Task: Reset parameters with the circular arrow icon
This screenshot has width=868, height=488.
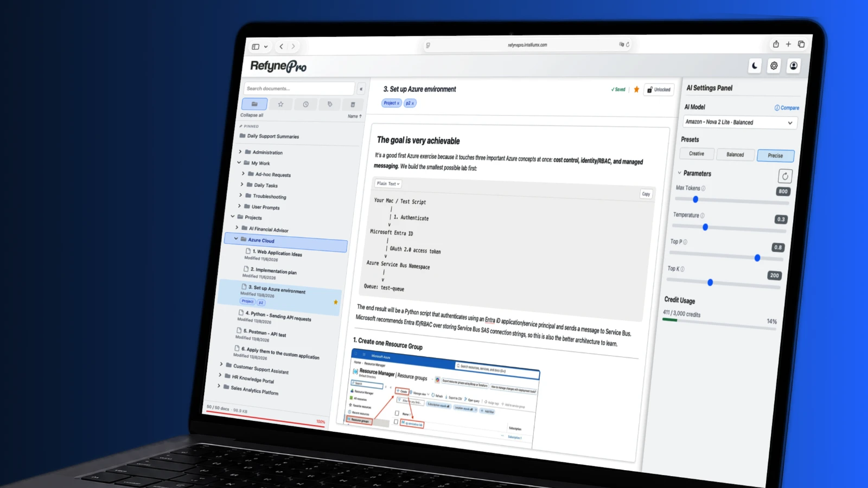Action: pyautogui.click(x=785, y=176)
